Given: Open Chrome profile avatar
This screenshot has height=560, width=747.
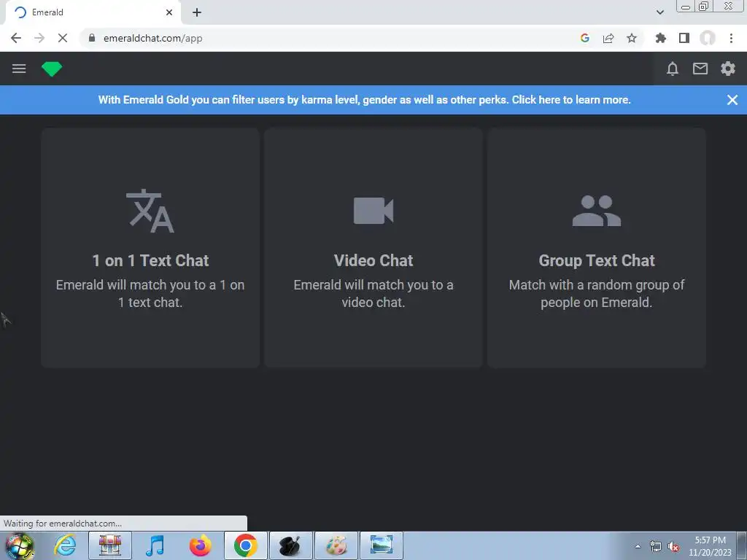Looking at the screenshot, I should (708, 38).
